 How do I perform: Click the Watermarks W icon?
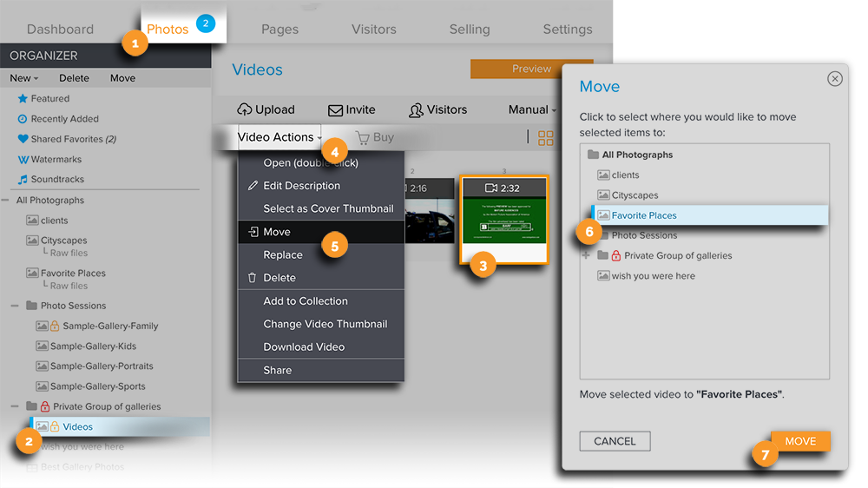[x=23, y=160]
